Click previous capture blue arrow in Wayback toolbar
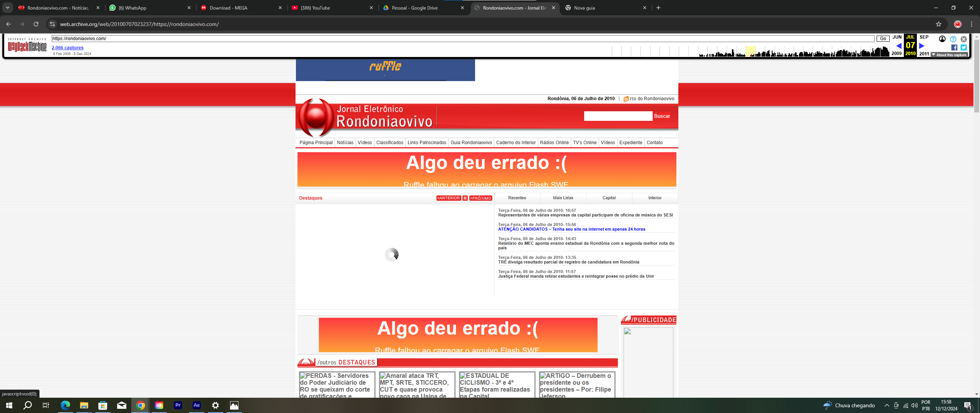The image size is (980, 413). point(898,46)
